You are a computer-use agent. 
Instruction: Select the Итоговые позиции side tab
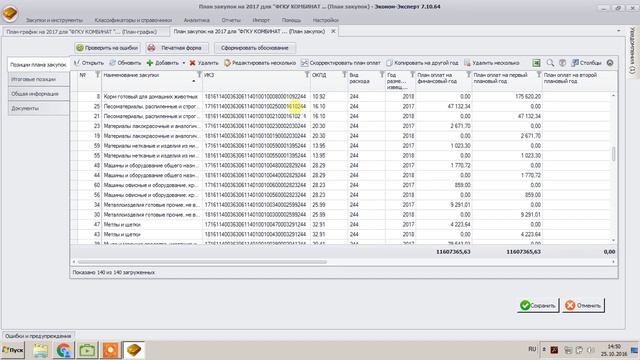38,79
